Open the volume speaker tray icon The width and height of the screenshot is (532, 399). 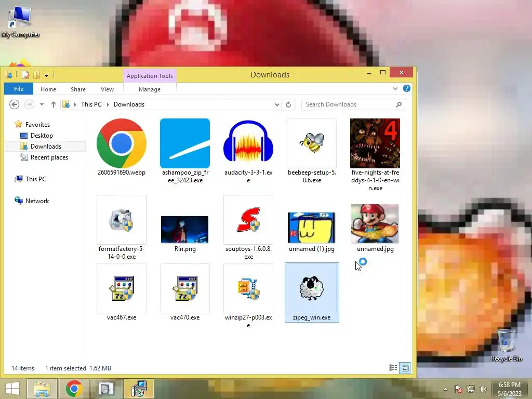[x=483, y=389]
